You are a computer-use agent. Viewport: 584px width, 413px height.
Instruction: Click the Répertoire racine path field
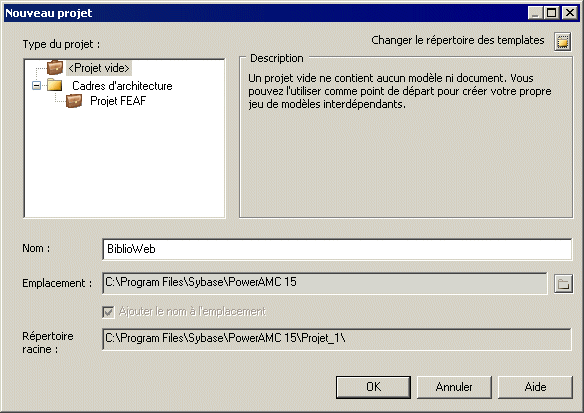point(337,339)
